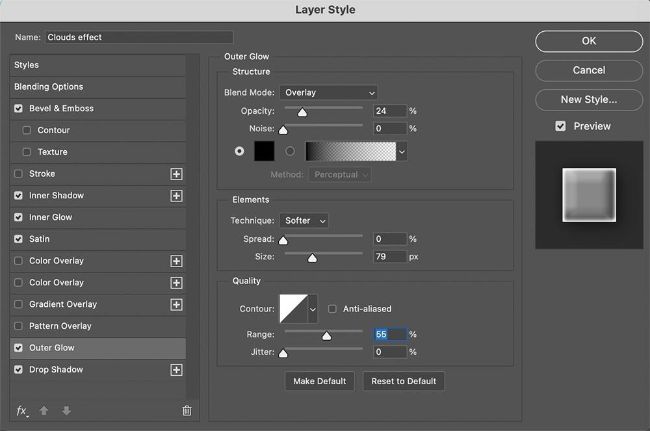This screenshot has width=650, height=431.
Task: Expand the Contour picker dropdown arrow
Action: [313, 309]
